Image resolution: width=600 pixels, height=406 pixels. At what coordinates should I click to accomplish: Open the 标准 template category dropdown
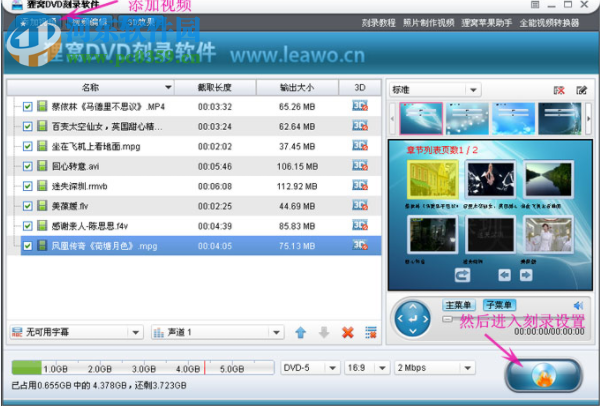(x=435, y=90)
